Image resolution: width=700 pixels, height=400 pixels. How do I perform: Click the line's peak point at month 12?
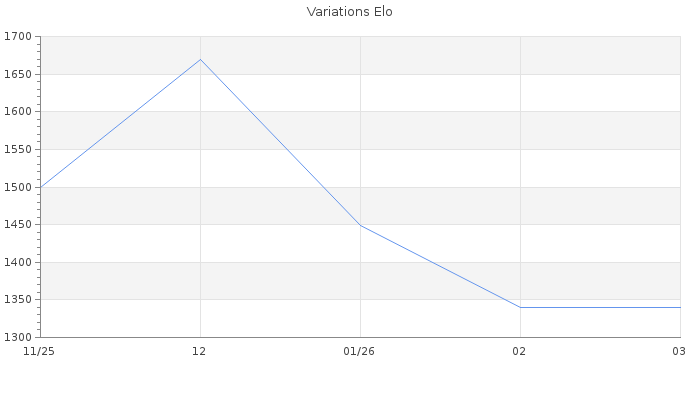click(200, 59)
